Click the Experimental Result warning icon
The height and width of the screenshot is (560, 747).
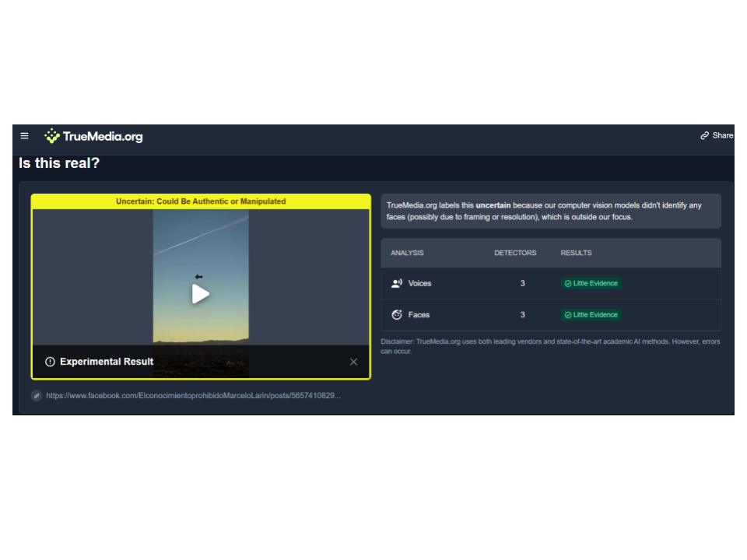point(51,362)
